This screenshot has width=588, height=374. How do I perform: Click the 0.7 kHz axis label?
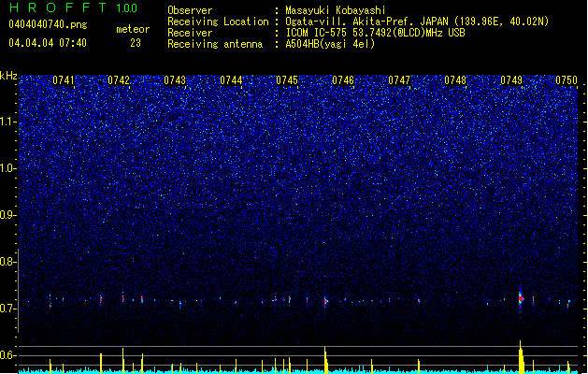(x=8, y=309)
